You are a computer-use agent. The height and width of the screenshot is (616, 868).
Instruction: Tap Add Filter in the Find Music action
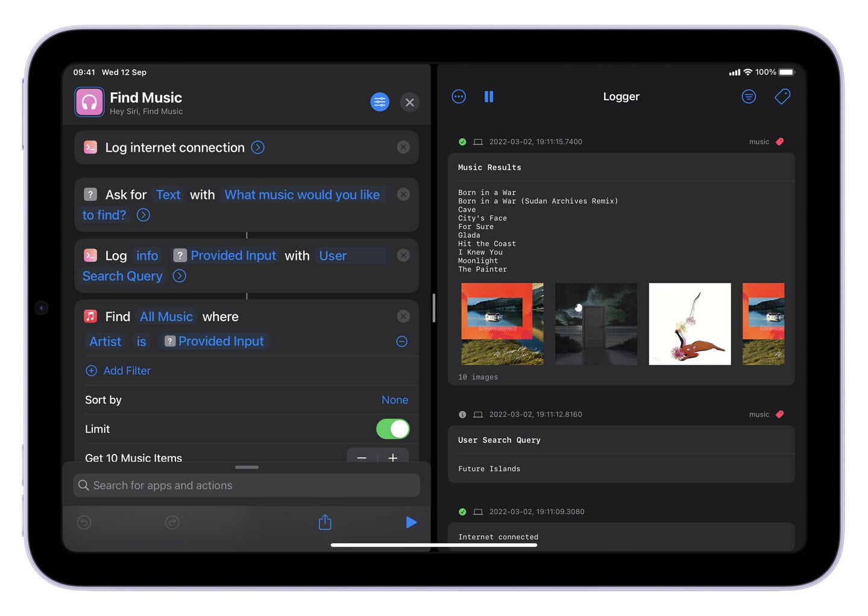click(118, 370)
